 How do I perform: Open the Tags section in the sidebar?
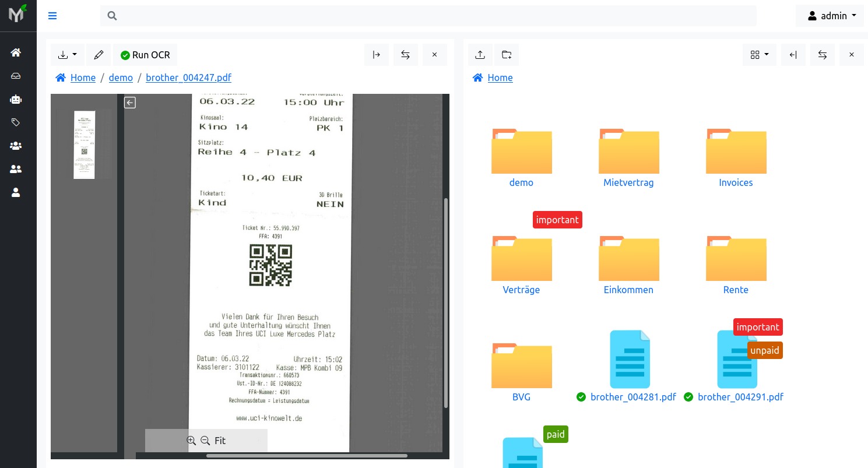[16, 122]
